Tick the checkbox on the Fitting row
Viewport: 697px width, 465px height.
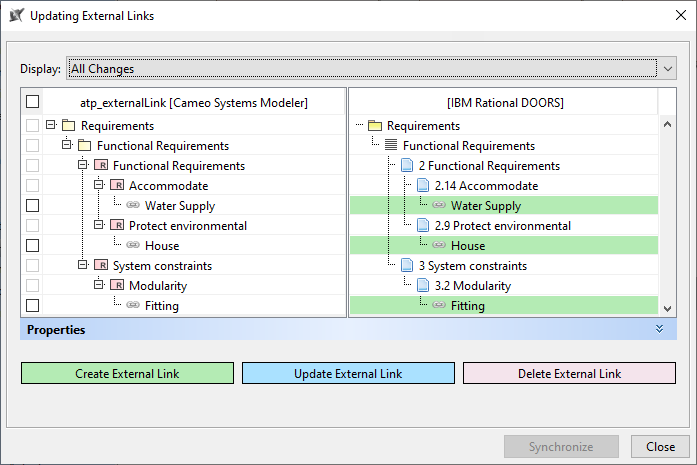[33, 306]
